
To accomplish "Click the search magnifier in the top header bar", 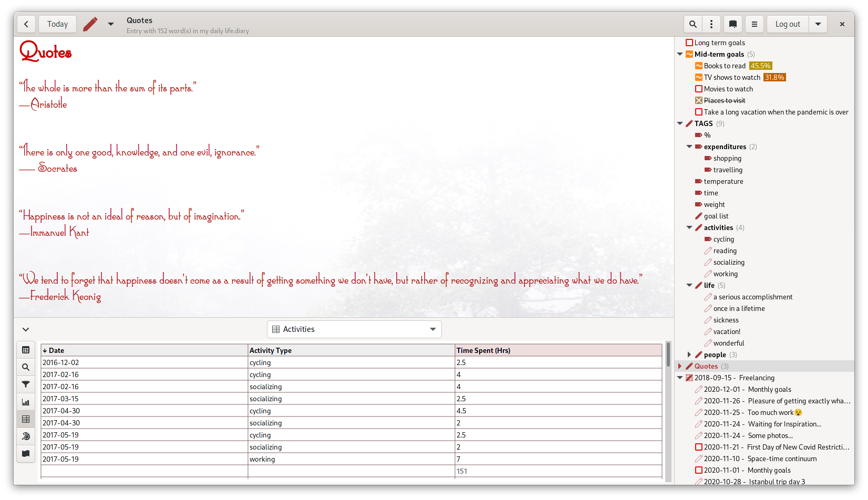I will [x=693, y=24].
